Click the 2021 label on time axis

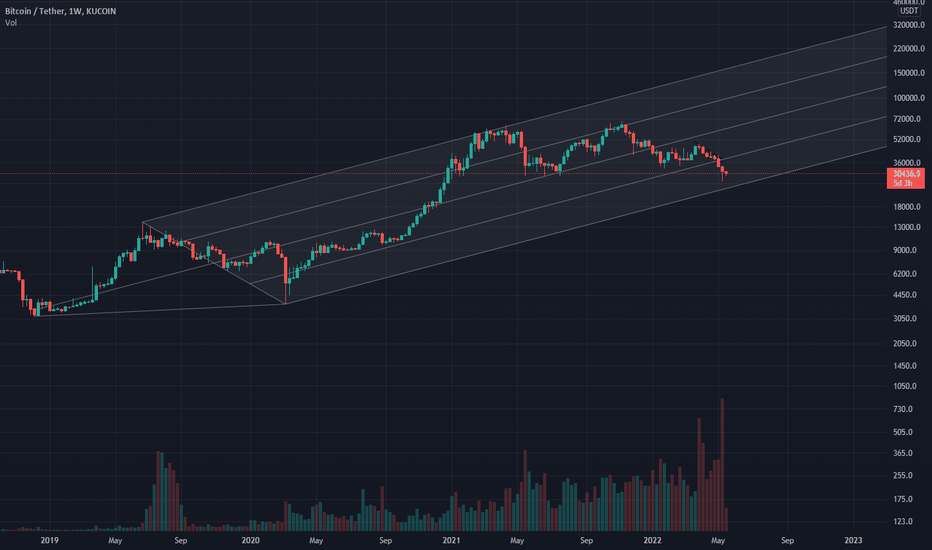point(451,540)
